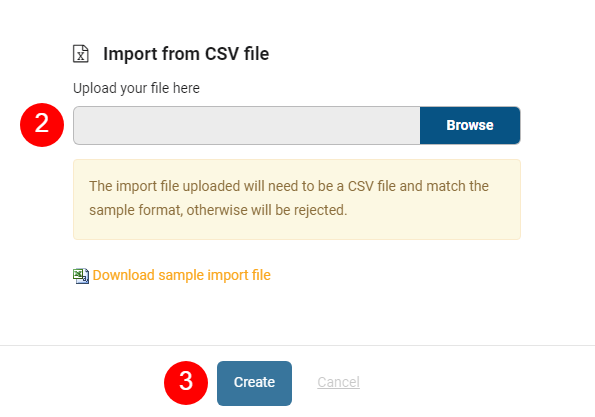Focus the grey upload file field
Viewport: 595px width, 417px height.
click(247, 125)
